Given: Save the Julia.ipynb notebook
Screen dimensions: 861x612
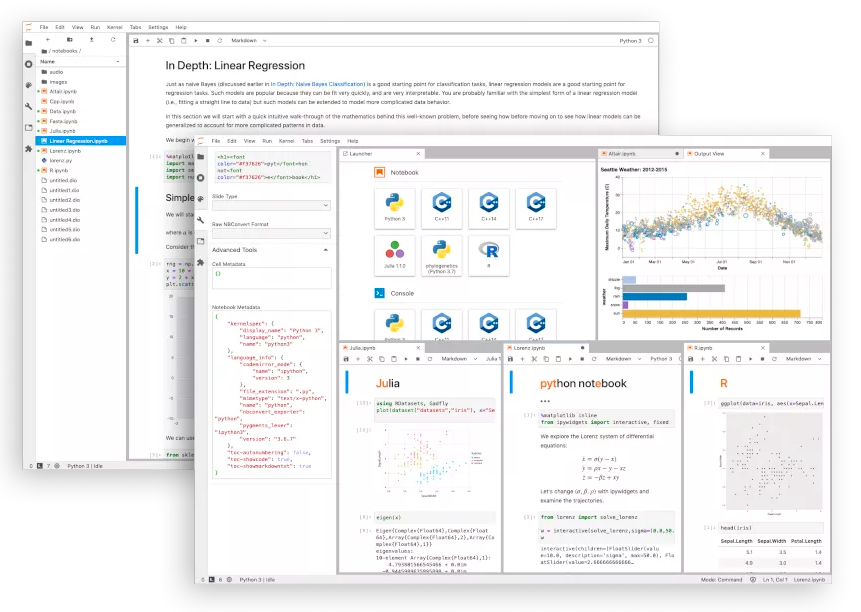Looking at the screenshot, I should (x=346, y=359).
